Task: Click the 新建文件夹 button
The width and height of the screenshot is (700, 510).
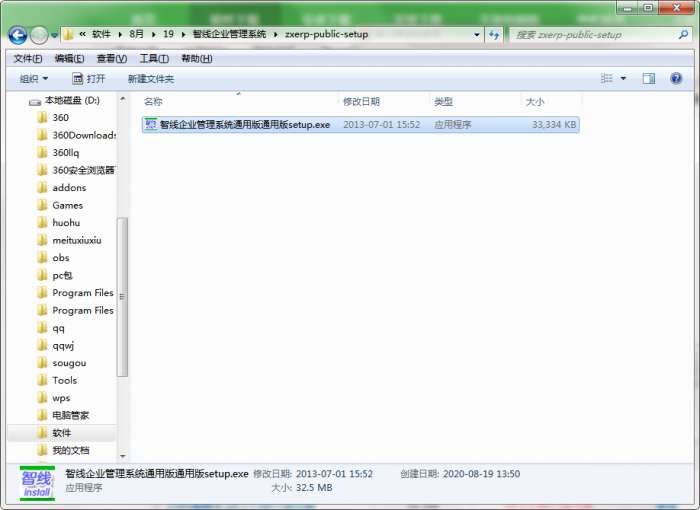Action: click(151, 79)
